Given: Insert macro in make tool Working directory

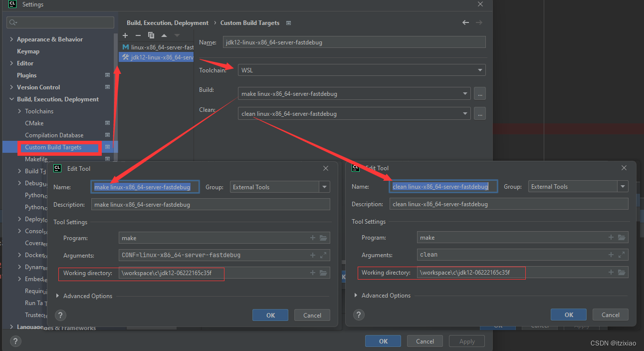Looking at the screenshot, I should [x=313, y=273].
